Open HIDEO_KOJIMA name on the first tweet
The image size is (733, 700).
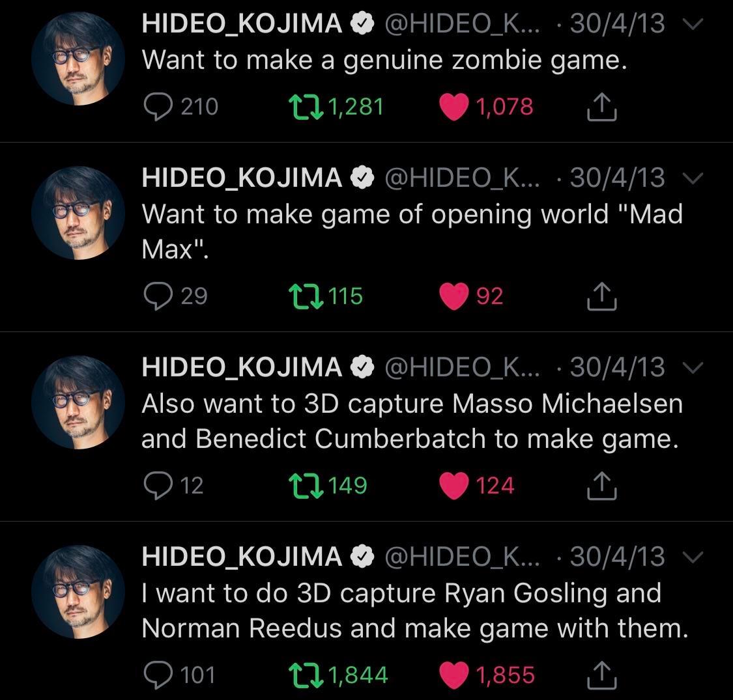coord(242,23)
